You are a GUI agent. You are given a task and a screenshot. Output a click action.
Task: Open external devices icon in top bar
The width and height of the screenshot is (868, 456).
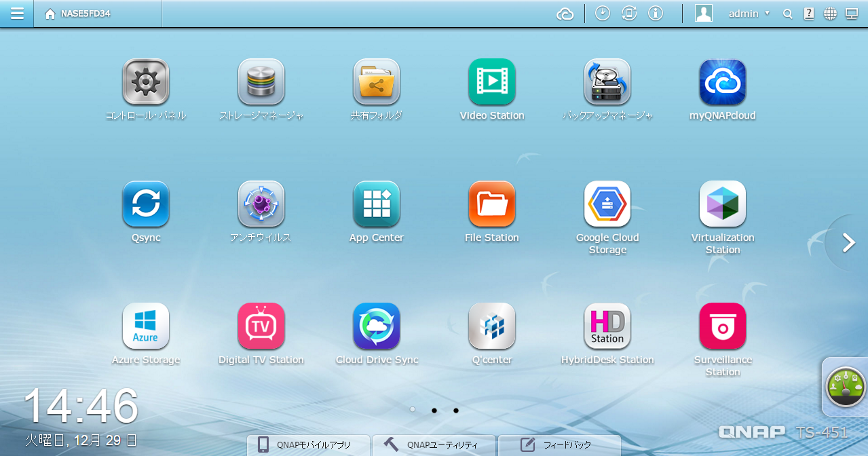[x=629, y=14]
